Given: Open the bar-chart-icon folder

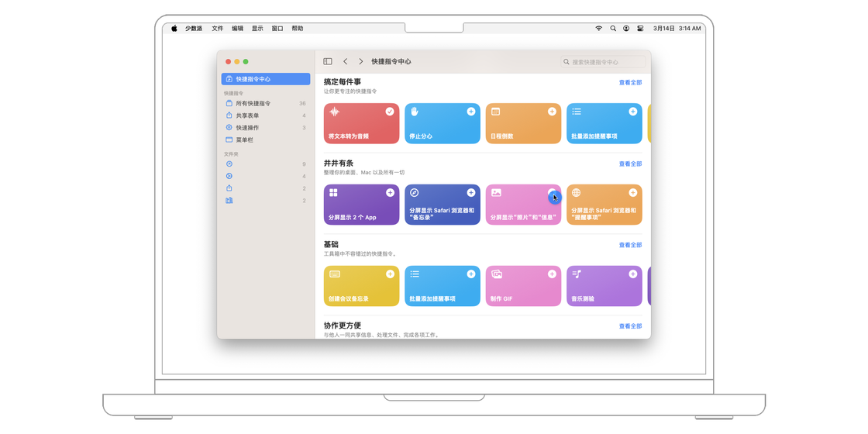Looking at the screenshot, I should pos(266,201).
